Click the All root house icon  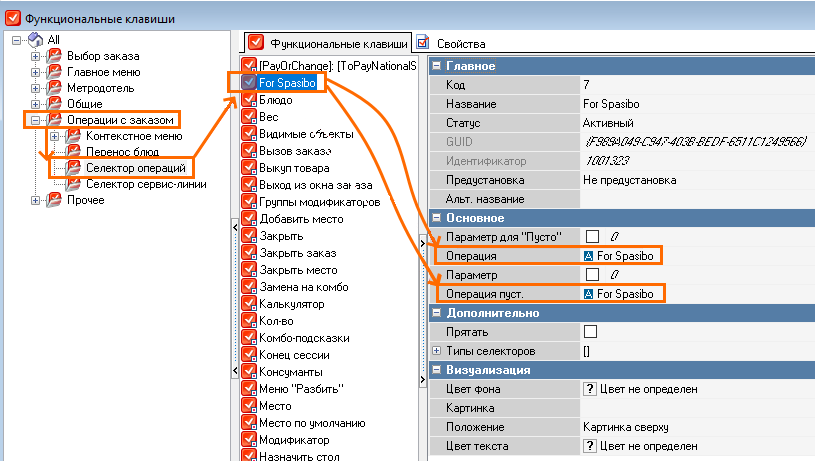pos(35,39)
